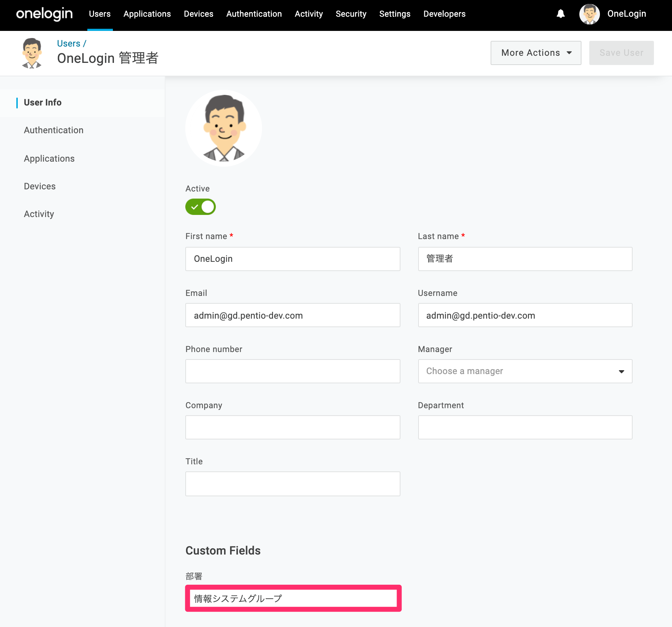
Task: Focus the Phone number field
Action: 293,371
